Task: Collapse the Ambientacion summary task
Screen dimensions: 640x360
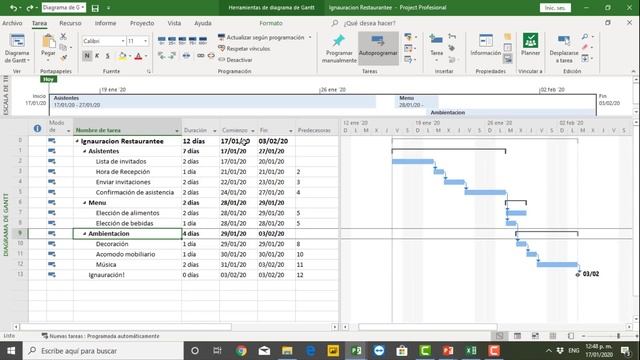Action: 84,233
